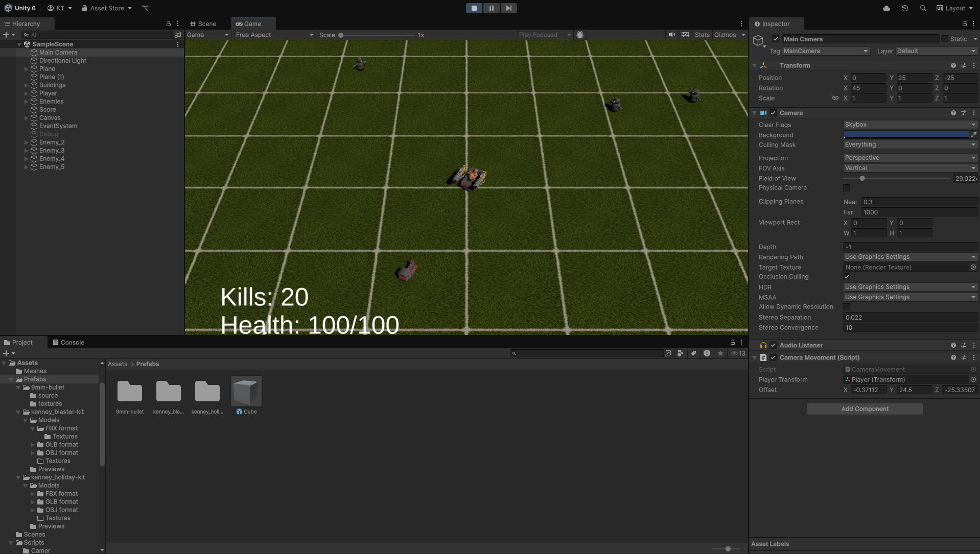
Task: Open the Clear Flags dropdown
Action: click(909, 125)
